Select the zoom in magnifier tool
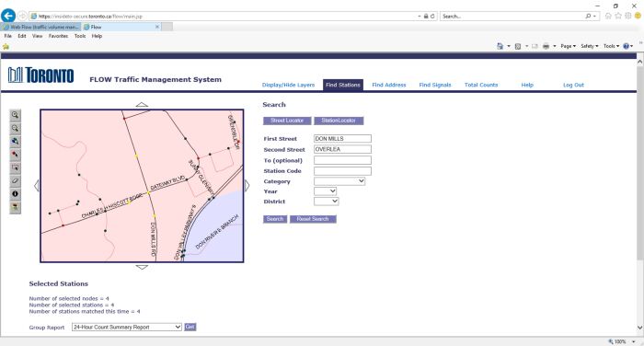 [16, 115]
